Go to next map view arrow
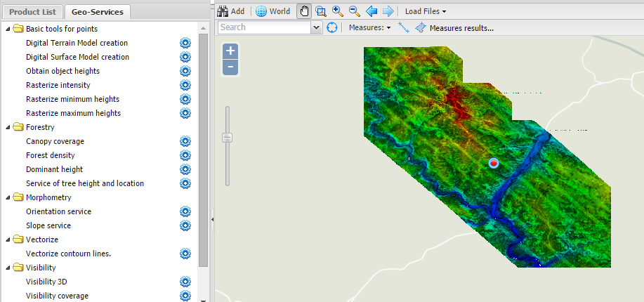644x302 pixels. coord(388,11)
